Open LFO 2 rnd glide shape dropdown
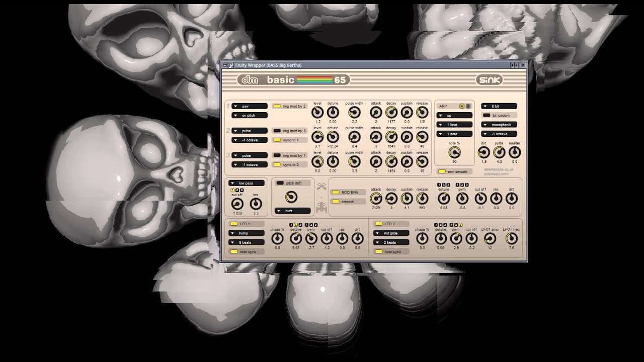The height and width of the screenshot is (362, 644). click(x=391, y=233)
